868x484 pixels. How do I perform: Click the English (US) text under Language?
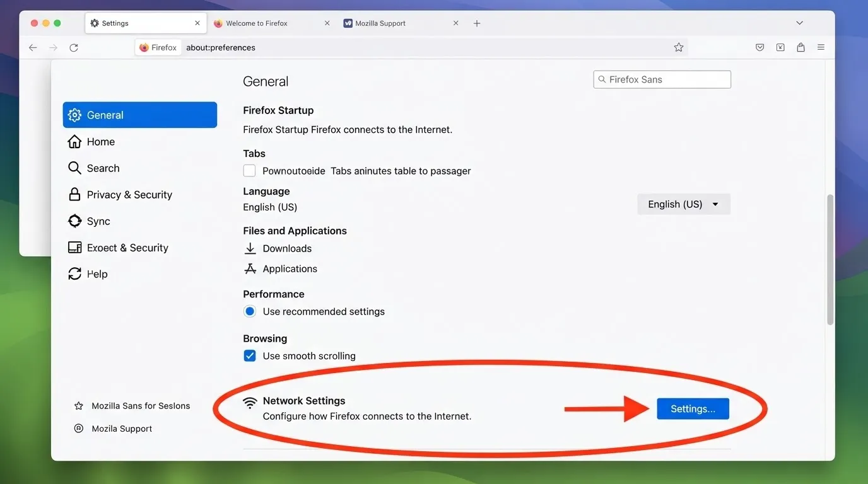point(270,207)
